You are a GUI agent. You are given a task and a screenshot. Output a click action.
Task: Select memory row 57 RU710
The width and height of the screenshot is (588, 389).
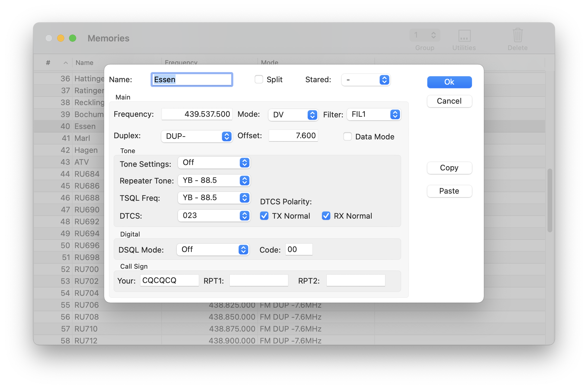(x=289, y=329)
